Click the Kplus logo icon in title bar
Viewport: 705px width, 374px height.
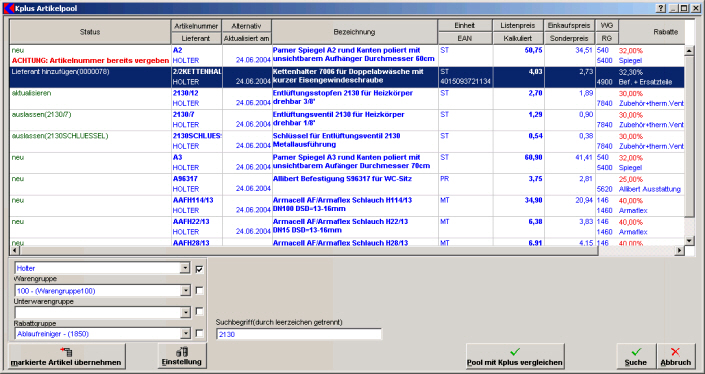pos(9,8)
